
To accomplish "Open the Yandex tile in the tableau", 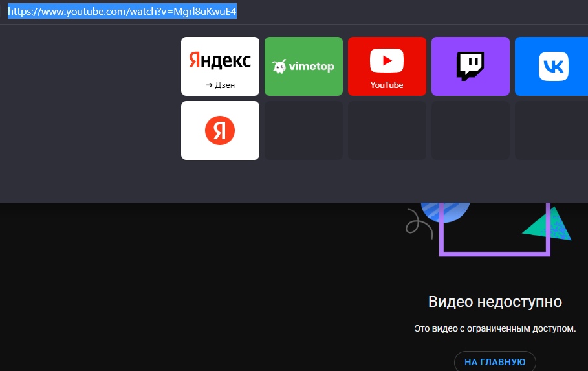I will point(220,60).
